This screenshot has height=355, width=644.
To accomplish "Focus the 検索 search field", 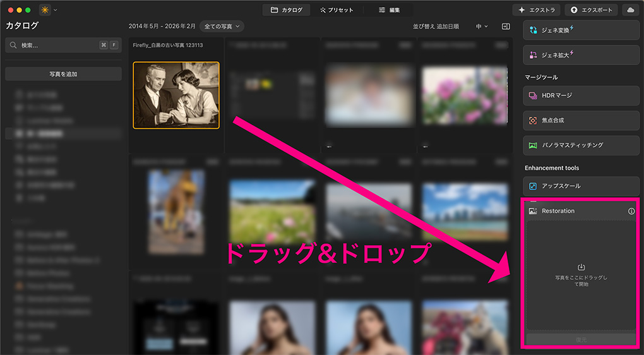I will (x=63, y=45).
